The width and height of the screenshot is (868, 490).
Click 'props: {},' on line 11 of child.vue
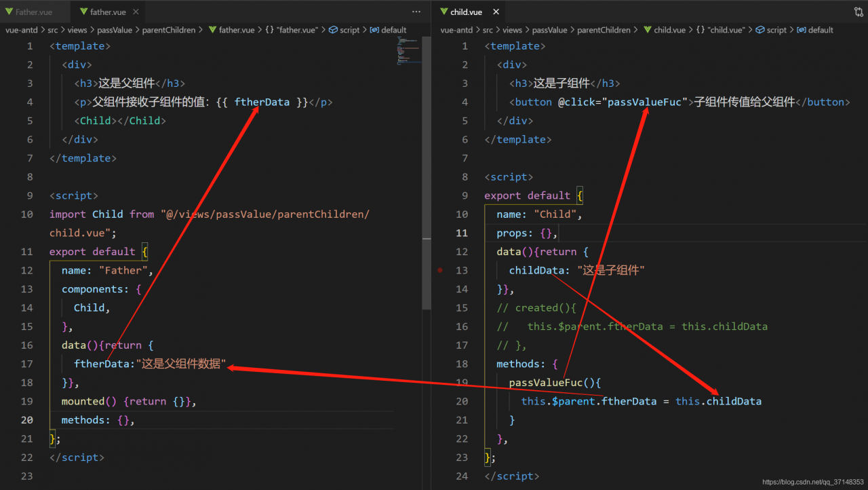click(x=527, y=233)
